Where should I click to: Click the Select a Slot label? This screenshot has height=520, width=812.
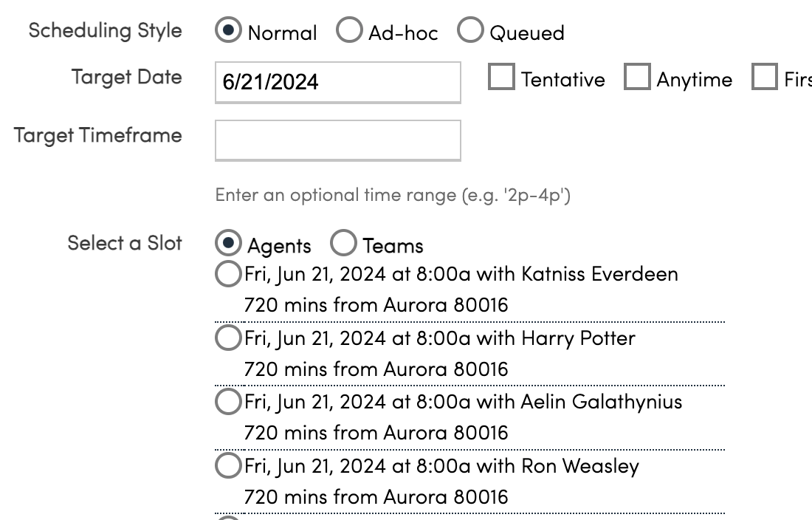coord(124,244)
